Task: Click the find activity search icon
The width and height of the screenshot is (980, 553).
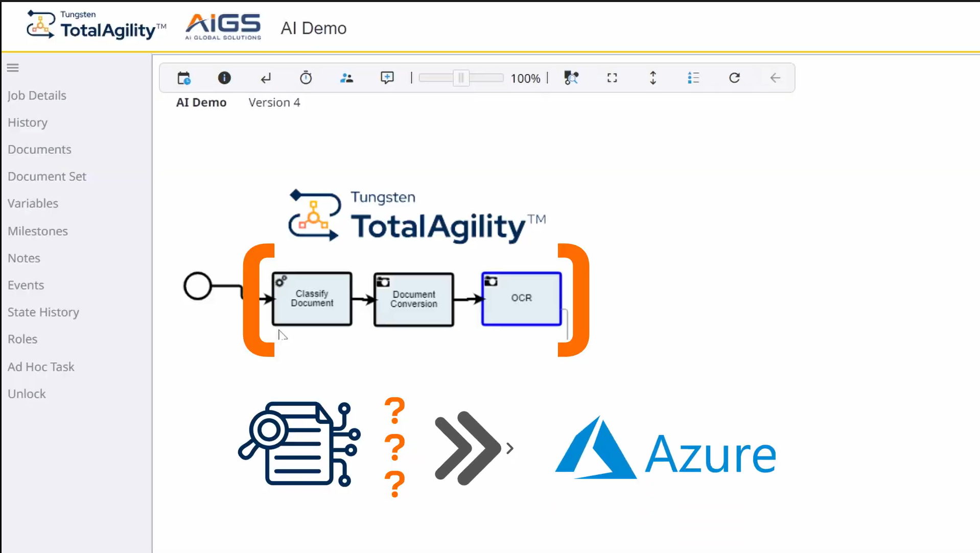Action: (571, 78)
